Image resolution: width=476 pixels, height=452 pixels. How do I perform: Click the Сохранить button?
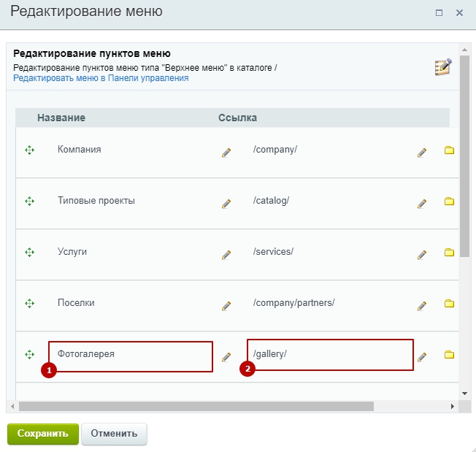click(x=43, y=434)
